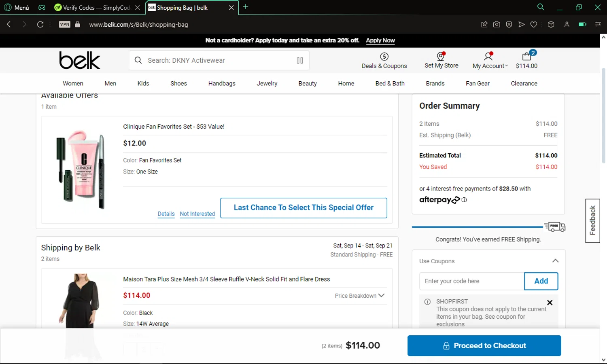Open the extensions cube icon

coord(551,24)
